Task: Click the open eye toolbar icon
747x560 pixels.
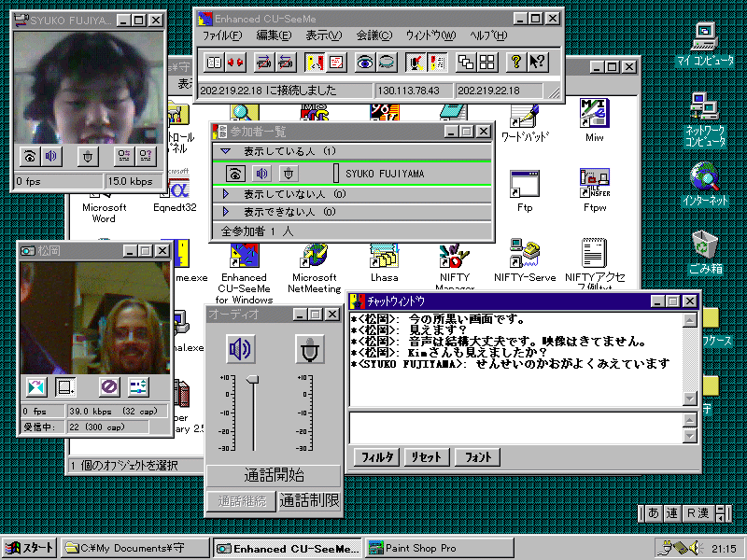Action: click(x=365, y=63)
